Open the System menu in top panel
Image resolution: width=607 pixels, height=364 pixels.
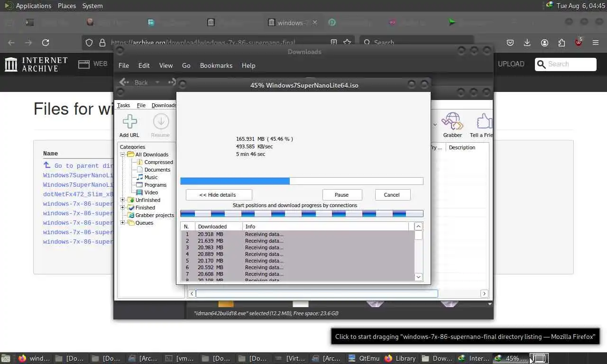(x=92, y=6)
